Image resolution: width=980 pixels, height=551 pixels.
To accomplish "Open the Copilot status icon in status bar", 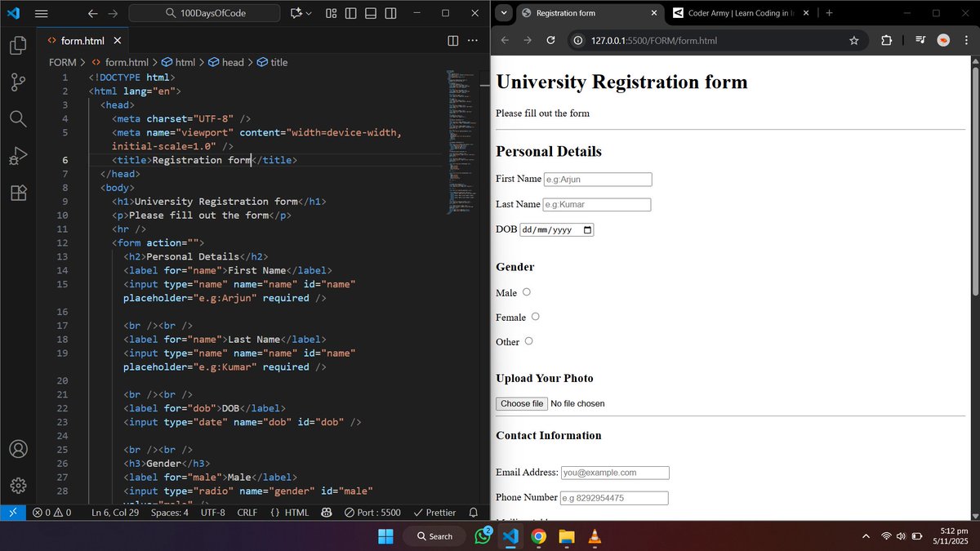I will coord(327,513).
